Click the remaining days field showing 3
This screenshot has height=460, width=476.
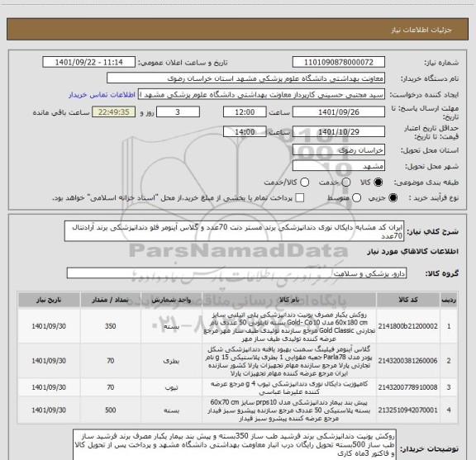coord(178,112)
